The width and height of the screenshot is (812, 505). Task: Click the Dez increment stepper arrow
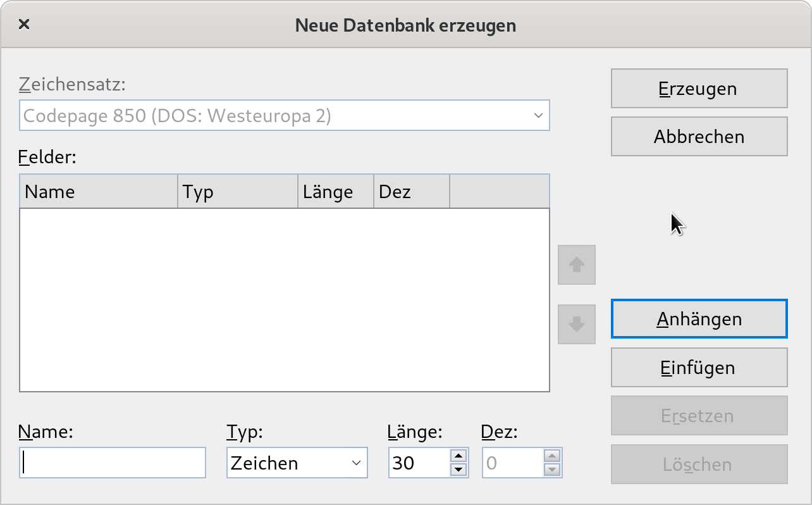[x=553, y=456]
